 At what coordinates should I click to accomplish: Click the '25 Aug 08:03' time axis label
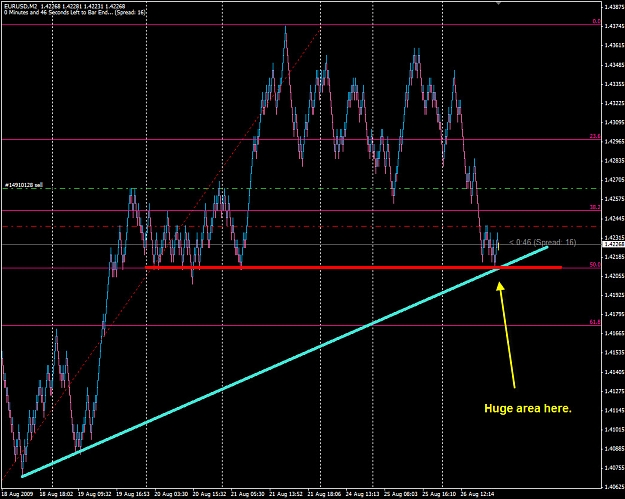tap(401, 494)
